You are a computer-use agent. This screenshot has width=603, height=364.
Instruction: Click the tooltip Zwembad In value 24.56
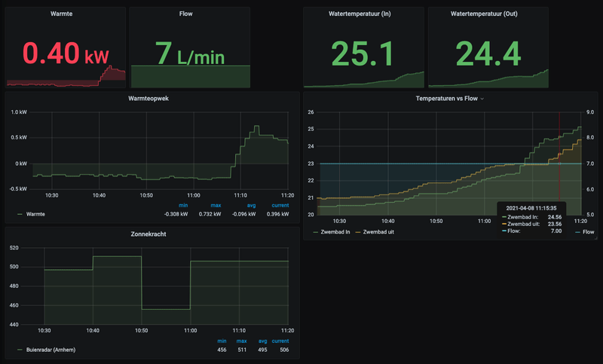click(555, 217)
